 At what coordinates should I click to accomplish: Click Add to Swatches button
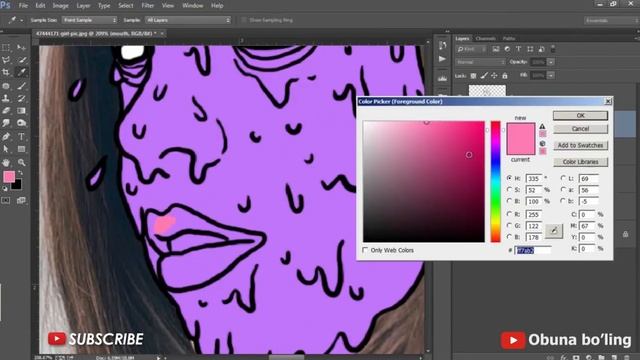click(x=580, y=145)
